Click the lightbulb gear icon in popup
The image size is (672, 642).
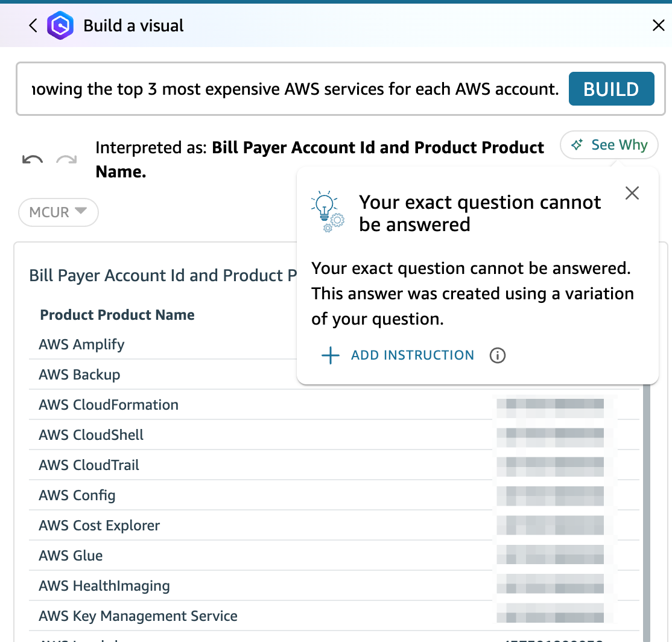click(328, 212)
